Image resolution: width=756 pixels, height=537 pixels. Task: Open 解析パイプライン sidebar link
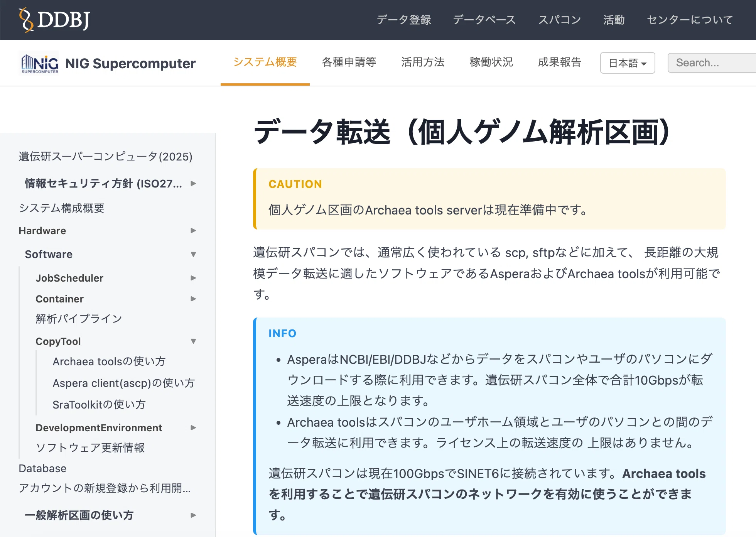coord(79,319)
